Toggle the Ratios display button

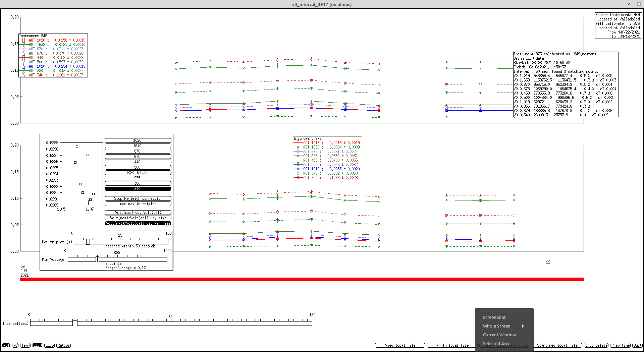(64, 345)
